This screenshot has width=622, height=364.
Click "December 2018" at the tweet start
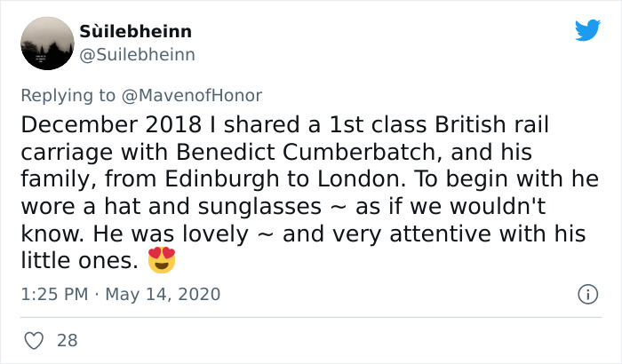(98, 123)
